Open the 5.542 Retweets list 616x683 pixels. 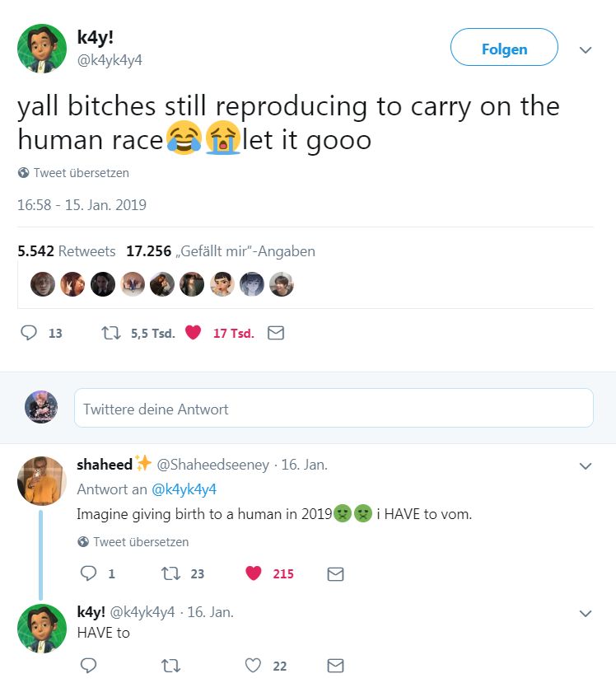[x=67, y=251]
